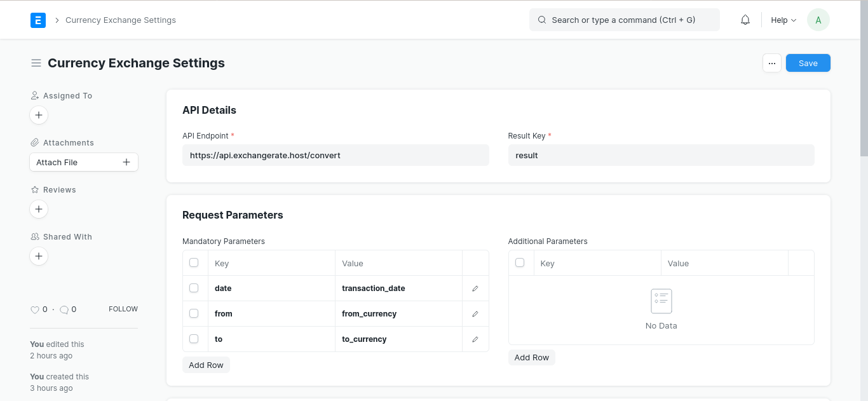Click the ERPNext home logo icon
This screenshot has height=401, width=868.
[x=38, y=20]
